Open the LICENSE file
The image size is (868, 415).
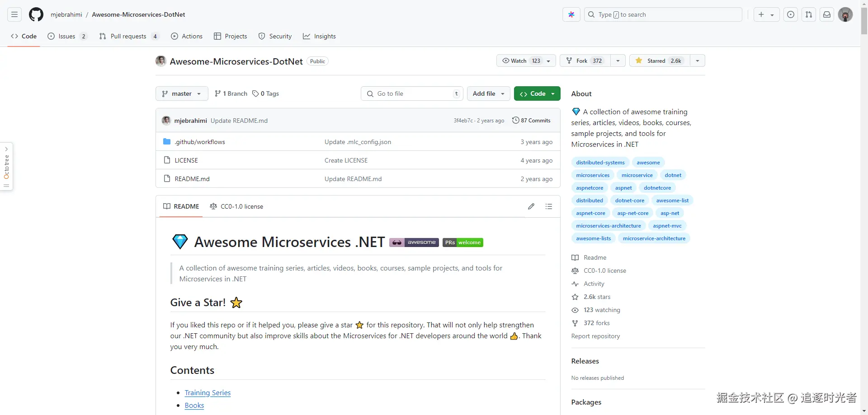pos(186,160)
